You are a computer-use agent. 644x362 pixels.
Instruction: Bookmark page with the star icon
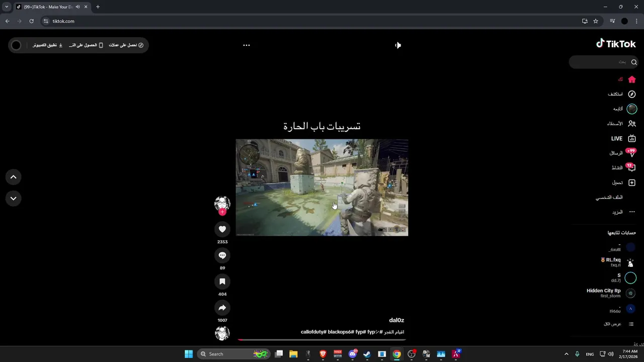click(596, 21)
